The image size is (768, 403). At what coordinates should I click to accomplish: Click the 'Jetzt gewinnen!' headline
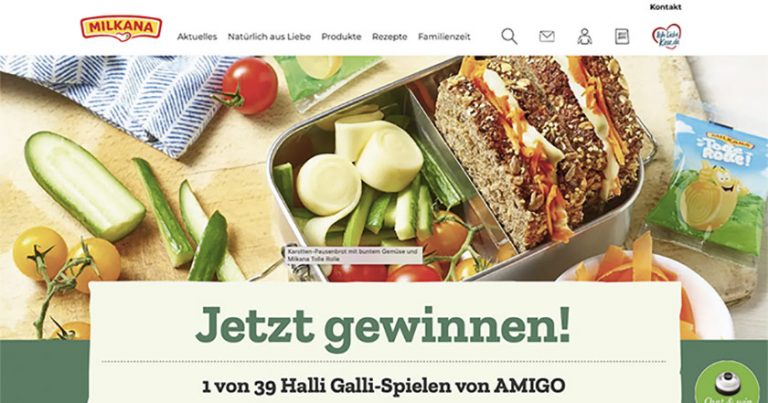pos(383,325)
